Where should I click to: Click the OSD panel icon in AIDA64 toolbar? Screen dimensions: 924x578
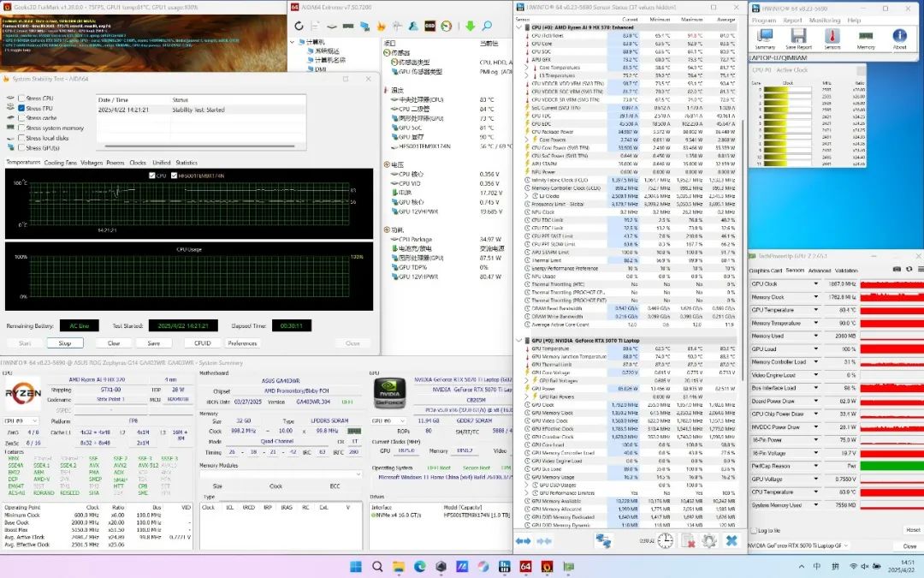point(430,26)
